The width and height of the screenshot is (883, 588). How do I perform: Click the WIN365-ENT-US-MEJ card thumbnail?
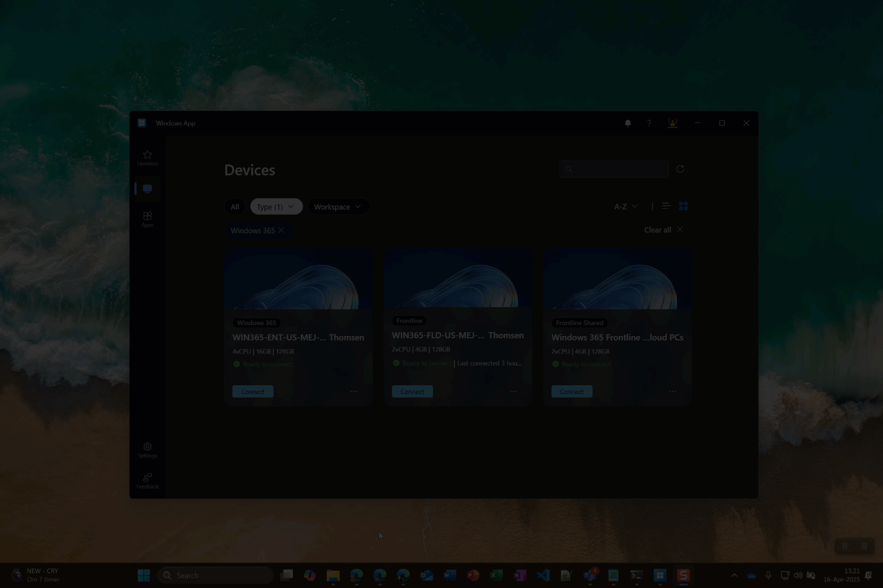click(x=298, y=279)
